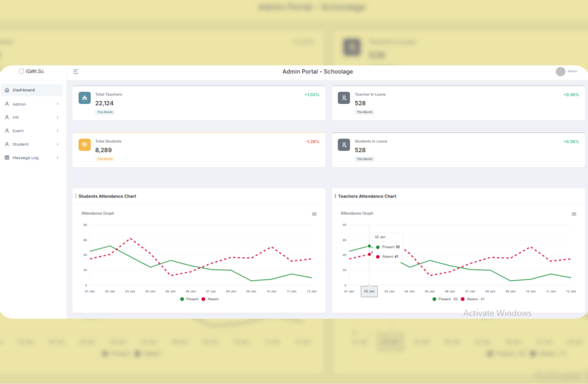588x384 pixels.
Task: Open Teachers Attendance chart menu icon
Action: 574,214
